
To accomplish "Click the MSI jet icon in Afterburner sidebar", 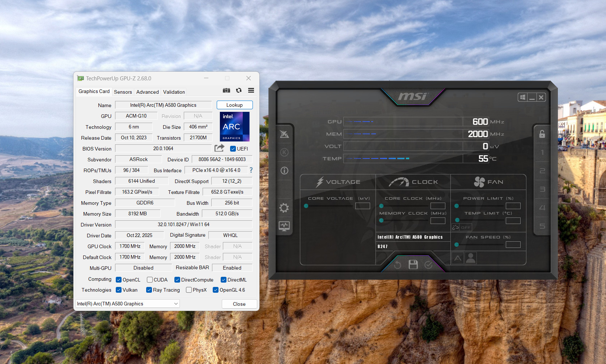I will click(x=284, y=134).
